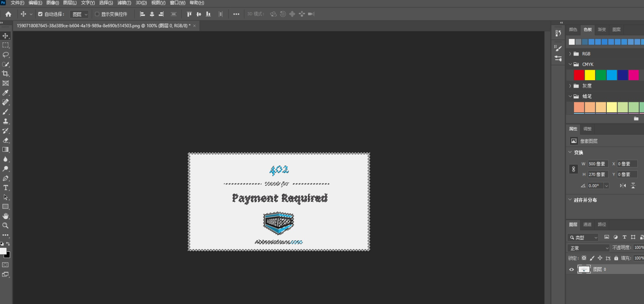
Task: Select the Horizontal Type tool
Action: point(6,188)
